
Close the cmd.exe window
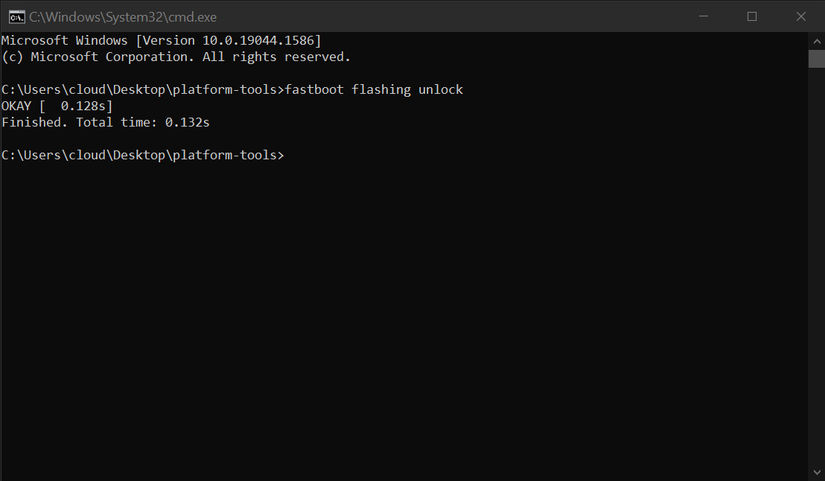pos(798,16)
